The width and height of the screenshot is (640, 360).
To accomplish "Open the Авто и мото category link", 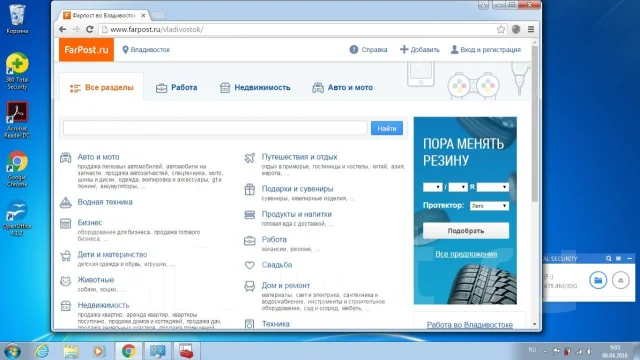I will click(98, 157).
